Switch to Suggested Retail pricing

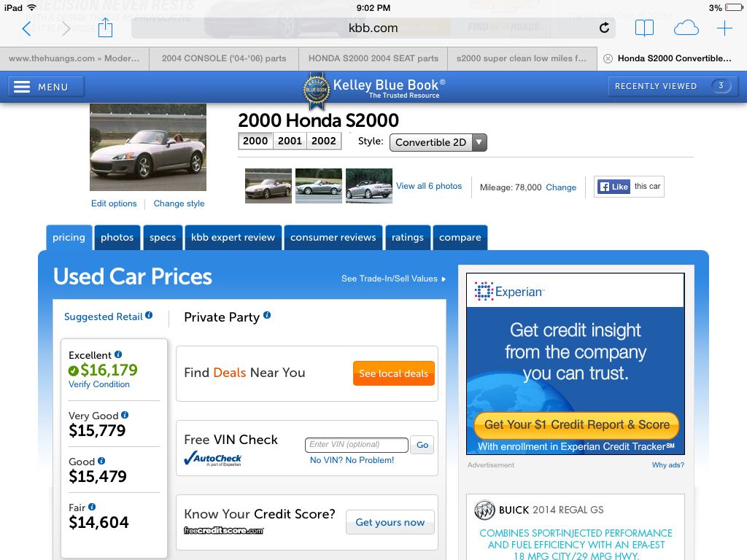[x=104, y=316]
